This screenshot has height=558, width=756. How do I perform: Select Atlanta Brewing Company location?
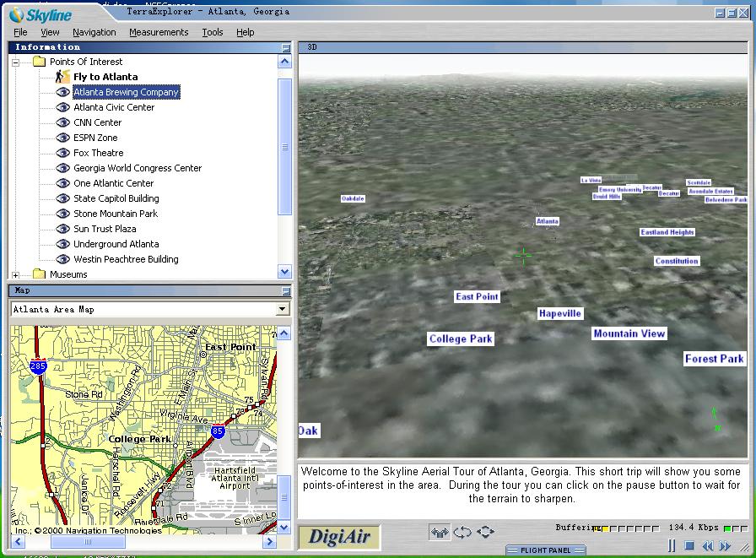pos(127,92)
